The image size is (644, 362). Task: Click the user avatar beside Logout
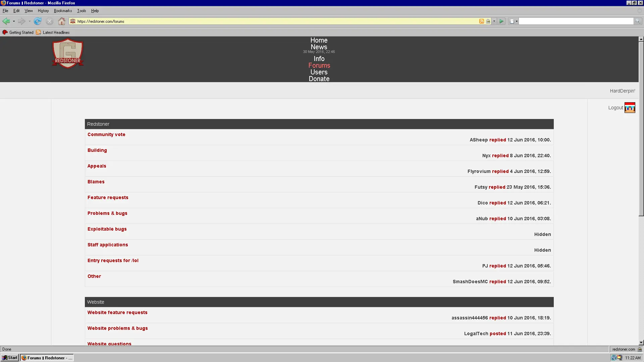[x=630, y=108]
